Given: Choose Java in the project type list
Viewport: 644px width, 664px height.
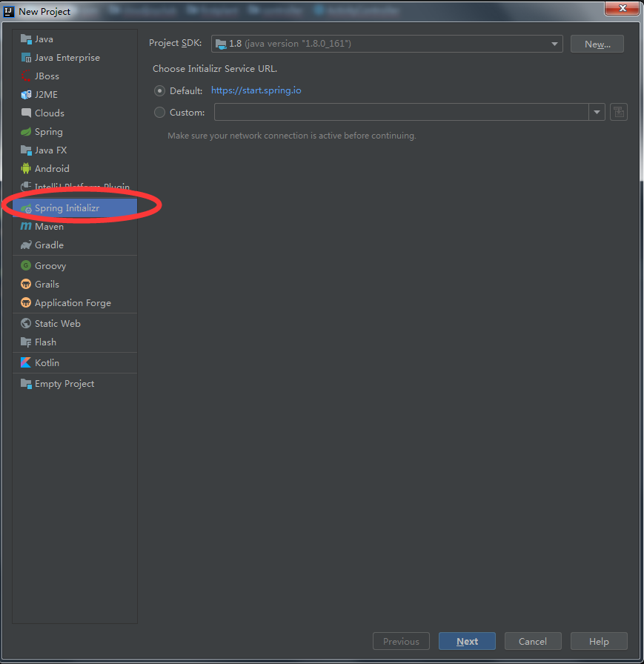Looking at the screenshot, I should click(x=75, y=39).
